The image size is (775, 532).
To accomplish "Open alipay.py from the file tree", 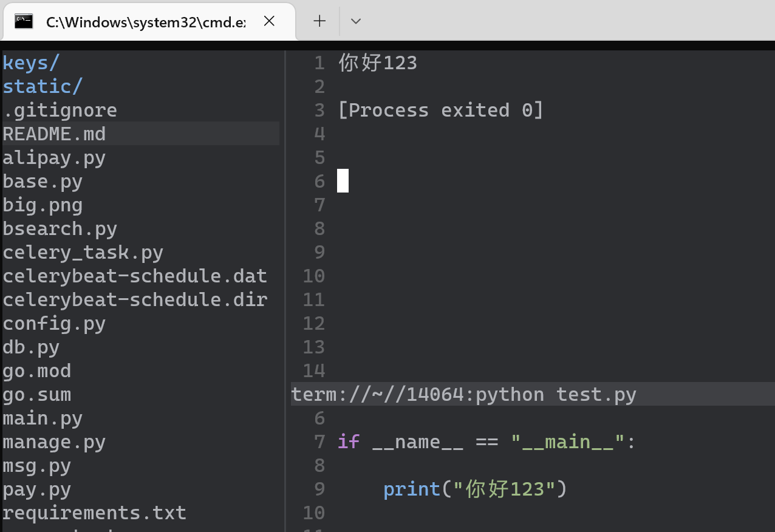I will click(55, 158).
